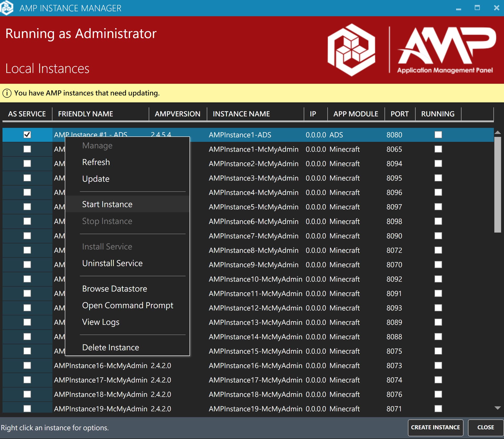The width and height of the screenshot is (504, 439).
Task: Sort by AMPVERSION column header
Action: (178, 114)
